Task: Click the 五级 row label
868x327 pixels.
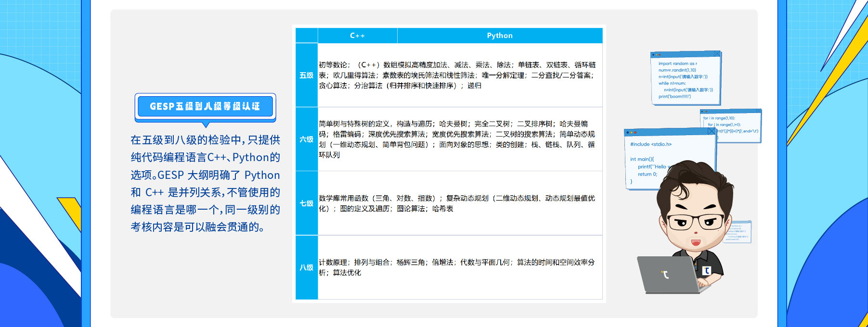Action: pyautogui.click(x=306, y=75)
